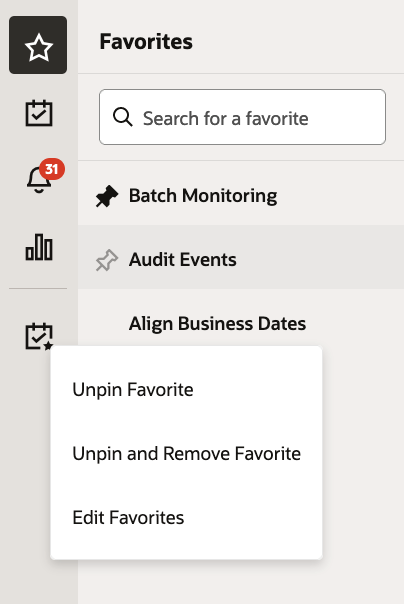Click the sidebar divider below the reports icon

(x=38, y=288)
